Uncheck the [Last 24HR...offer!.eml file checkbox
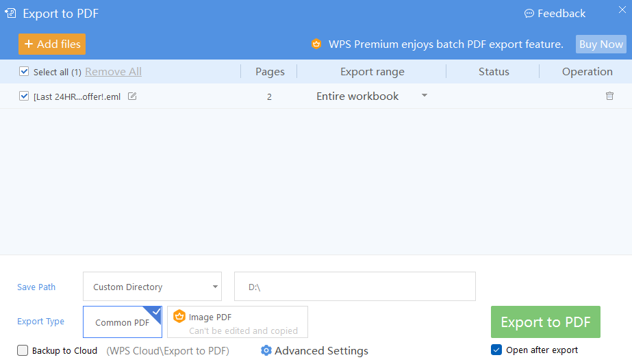 (24, 96)
